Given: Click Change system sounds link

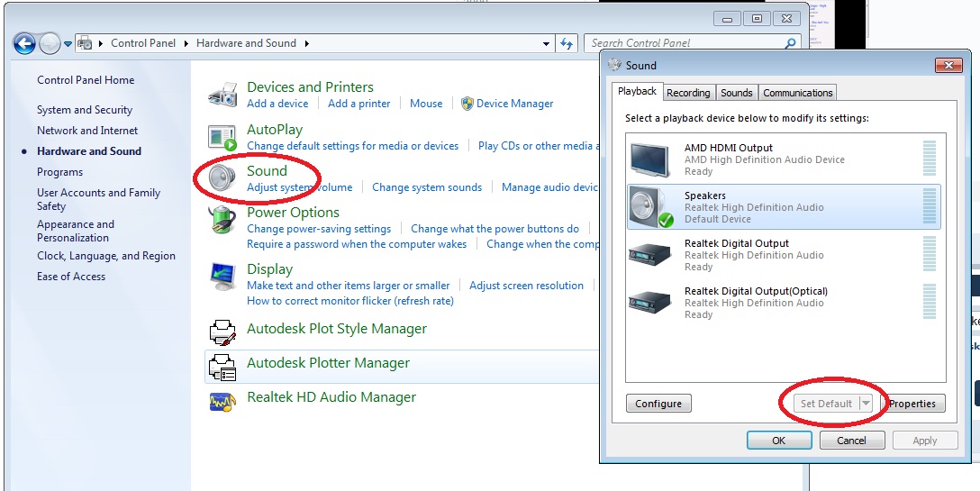Looking at the screenshot, I should click(x=427, y=187).
